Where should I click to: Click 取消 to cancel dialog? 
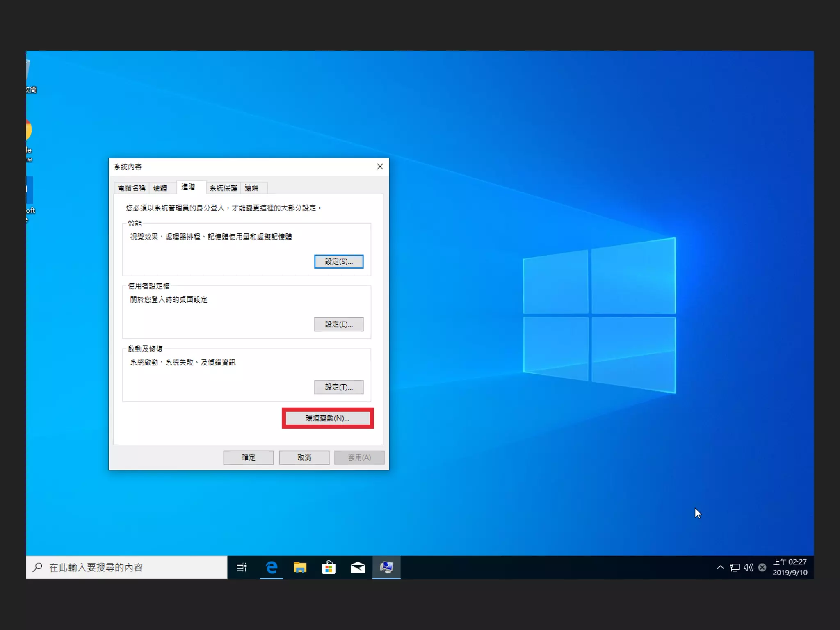coord(304,457)
